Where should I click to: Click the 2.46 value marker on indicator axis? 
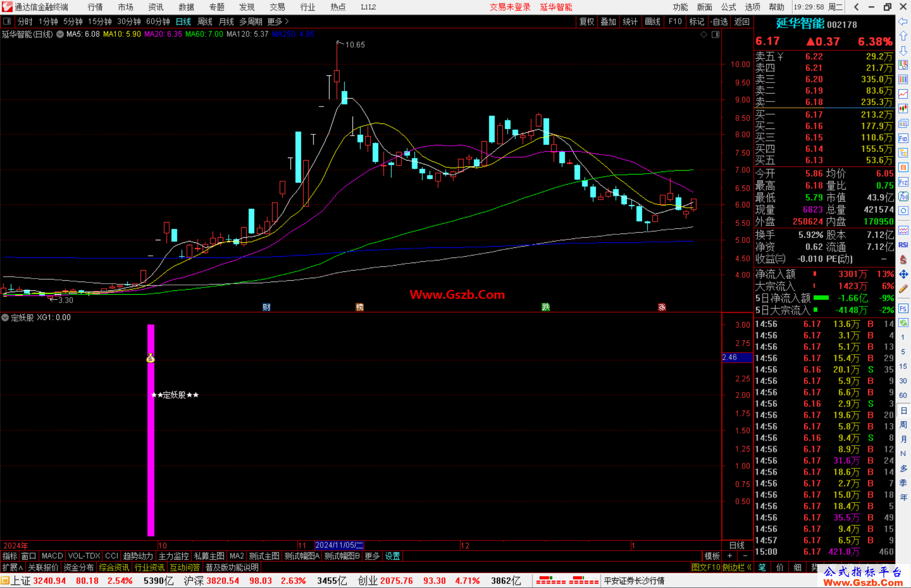[x=737, y=357]
